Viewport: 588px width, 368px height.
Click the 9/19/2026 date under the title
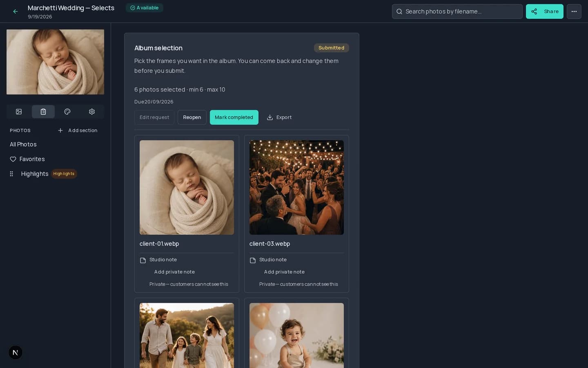40,17
